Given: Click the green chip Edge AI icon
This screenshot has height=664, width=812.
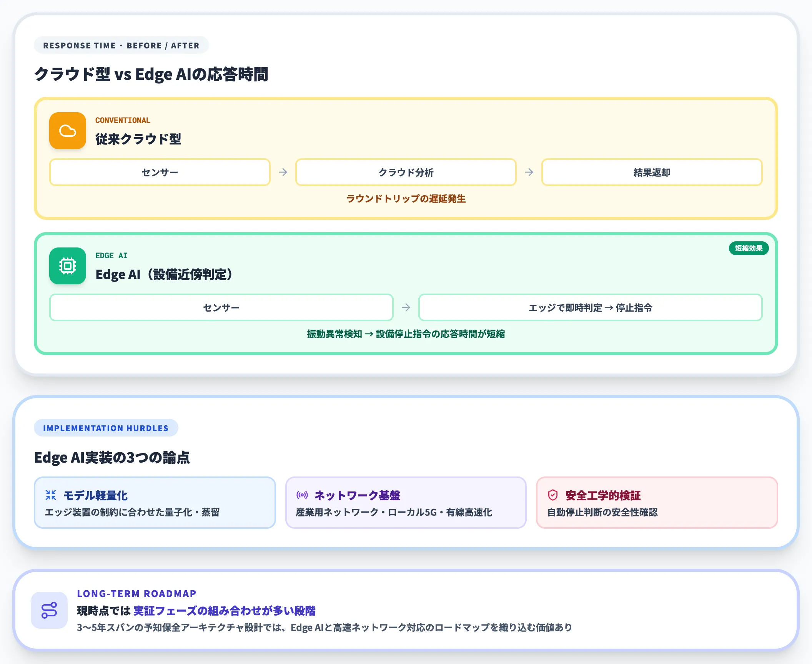Looking at the screenshot, I should click(x=68, y=266).
